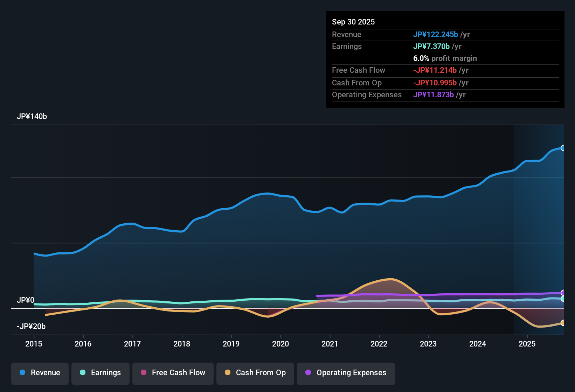
Task: Click the 2025 label on the timeline
Action: tap(527, 344)
